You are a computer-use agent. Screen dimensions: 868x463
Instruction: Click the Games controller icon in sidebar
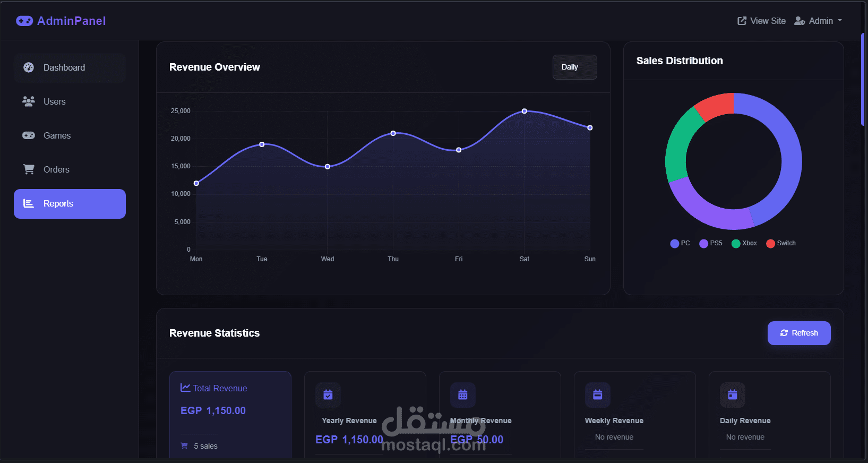(x=29, y=135)
